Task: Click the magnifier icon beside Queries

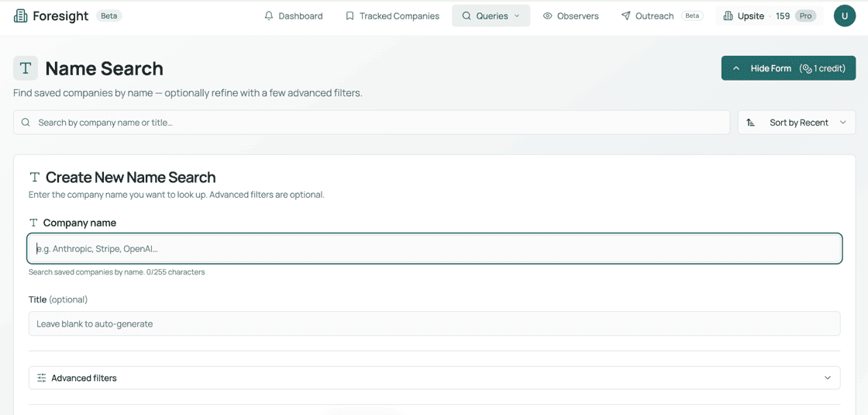Action: point(467,16)
